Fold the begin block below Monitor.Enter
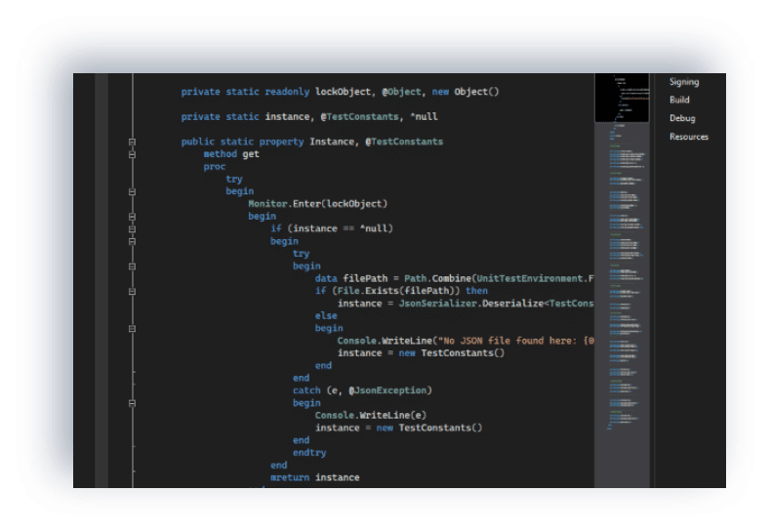The width and height of the screenshot is (770, 532). pos(132,217)
